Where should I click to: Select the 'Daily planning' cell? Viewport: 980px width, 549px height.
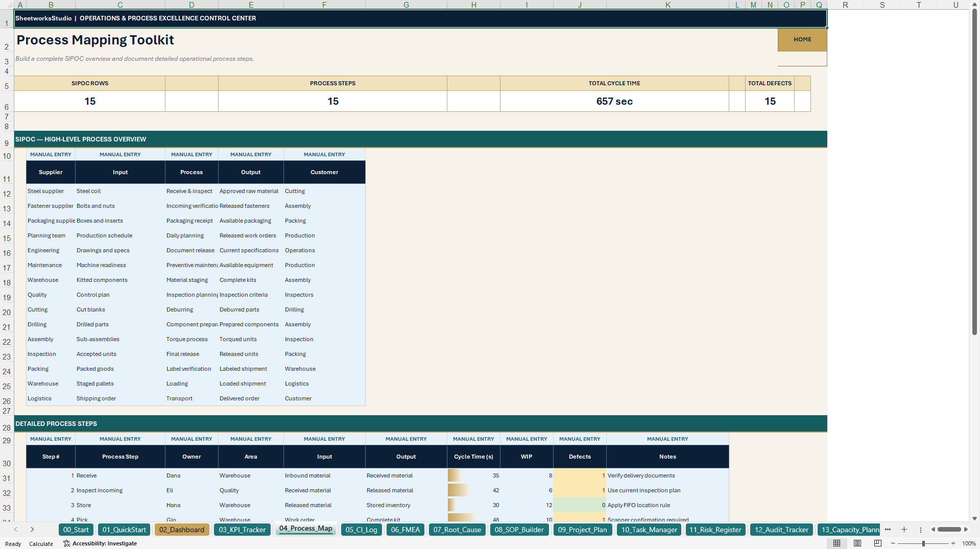(192, 235)
